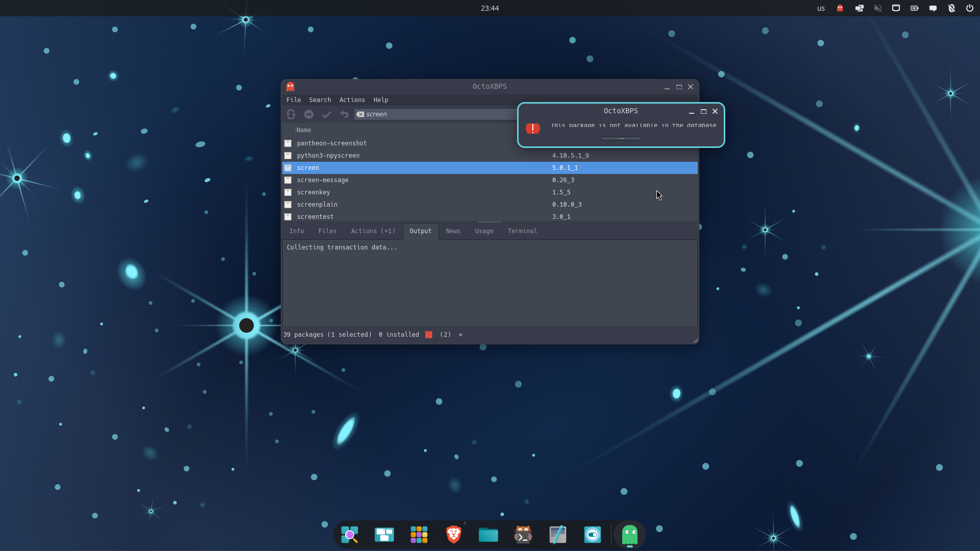980x551 pixels.
Task: Open the Actions menu
Action: 352,100
